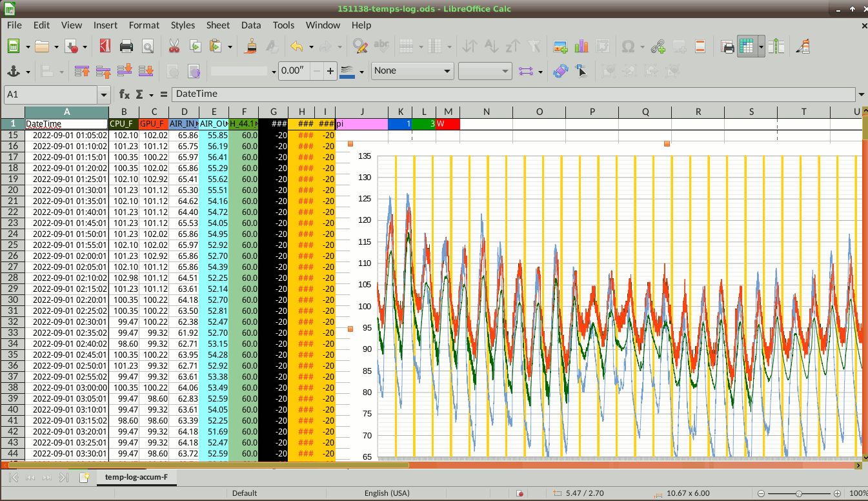Click the Copy icon
868x501 pixels.
coord(195,46)
